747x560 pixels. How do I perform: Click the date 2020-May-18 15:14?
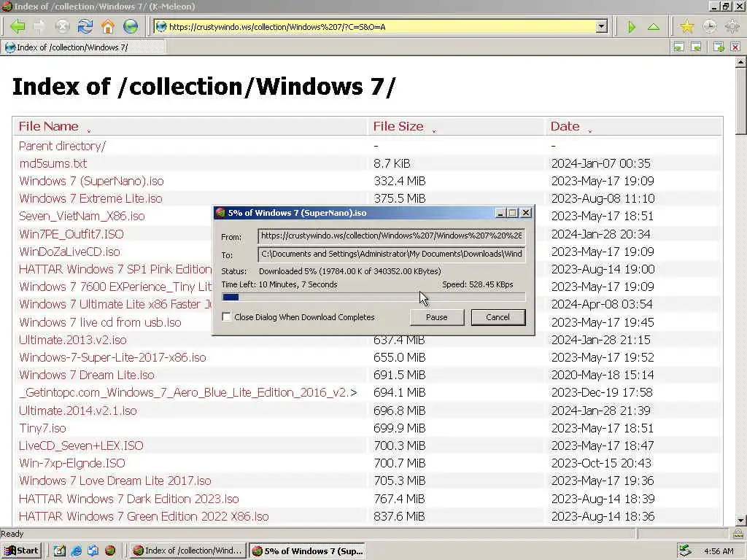[x=603, y=376]
